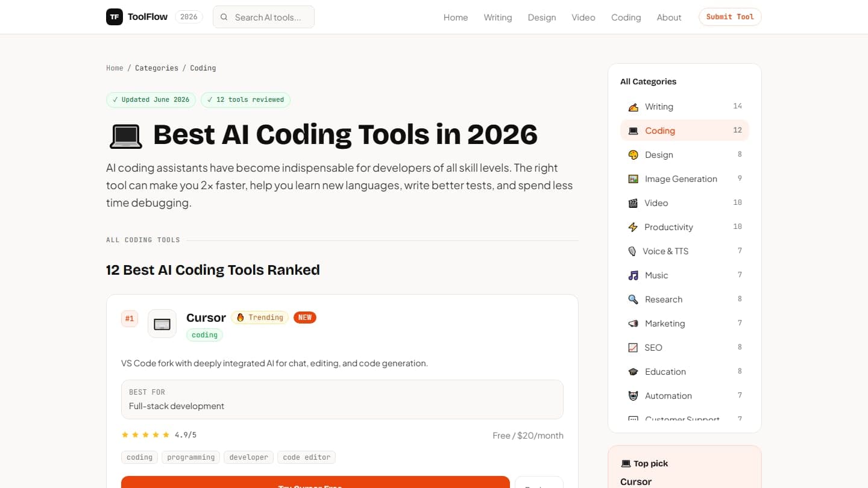
Task: Open the Cursor tool title link
Action: [x=206, y=318]
